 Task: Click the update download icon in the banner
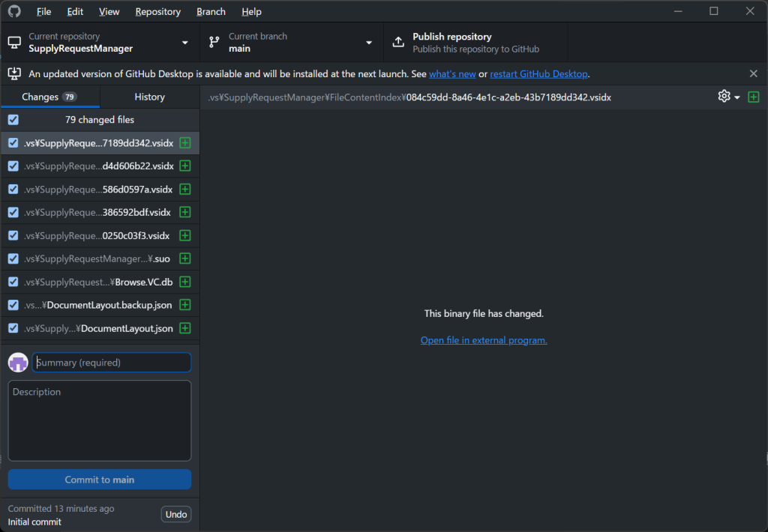tap(13, 73)
